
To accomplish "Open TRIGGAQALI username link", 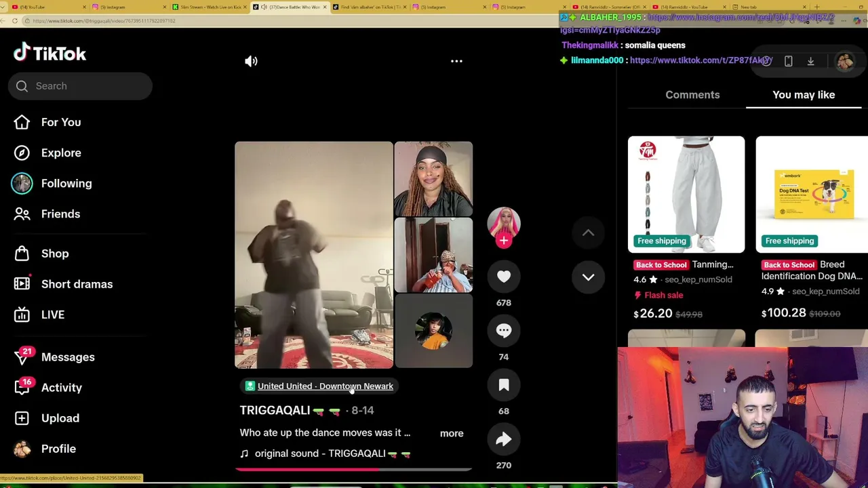I will [275, 411].
